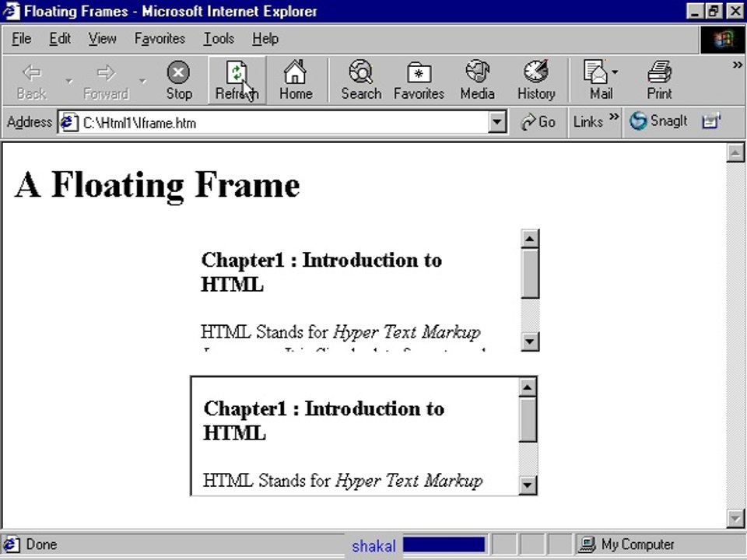Open the View menu
Image resolution: width=747 pixels, height=560 pixels.
102,39
